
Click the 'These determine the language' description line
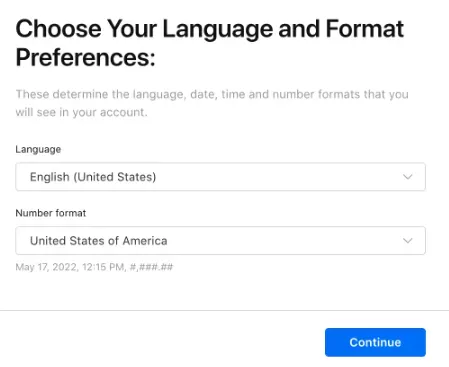click(x=212, y=94)
